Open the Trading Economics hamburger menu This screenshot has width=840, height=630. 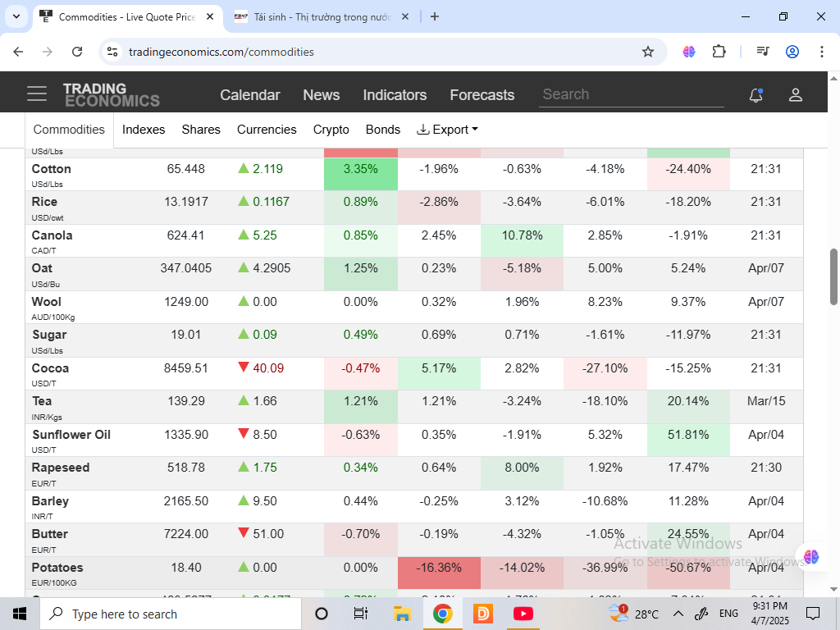click(37, 94)
